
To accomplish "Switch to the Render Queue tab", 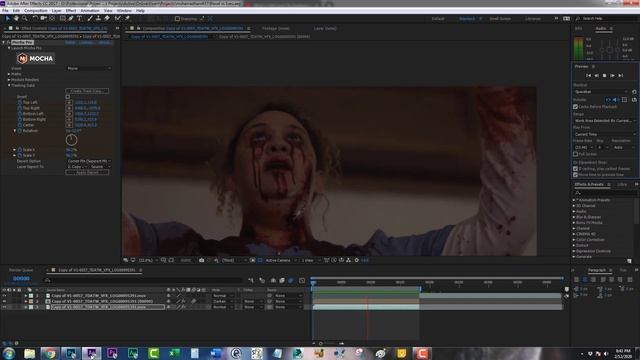I will (21, 270).
